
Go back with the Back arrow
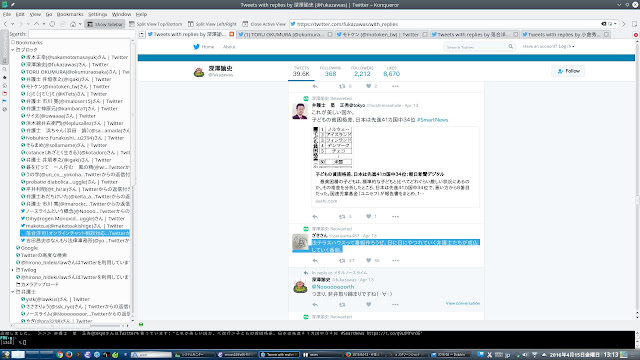(x=5, y=24)
